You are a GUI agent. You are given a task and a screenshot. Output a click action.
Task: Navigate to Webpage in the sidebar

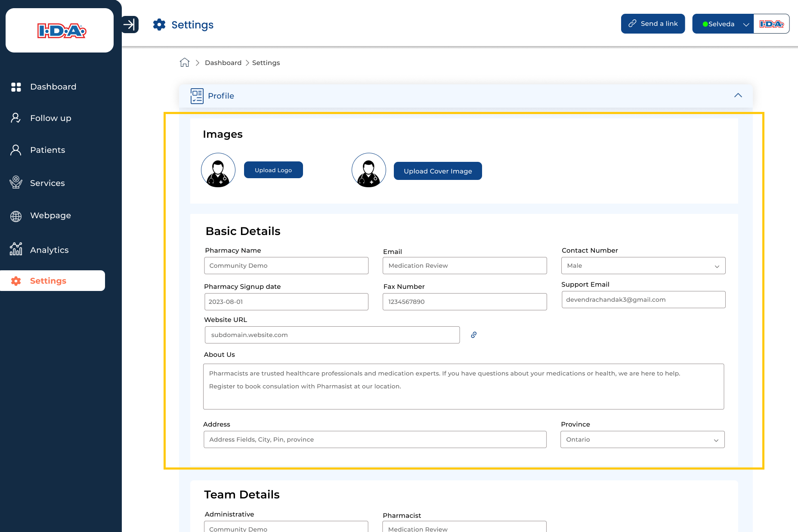50,216
